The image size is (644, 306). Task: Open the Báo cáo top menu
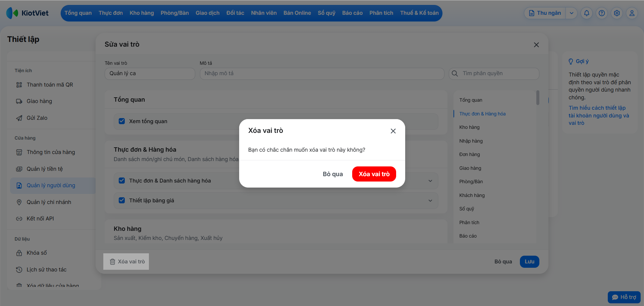(353, 13)
